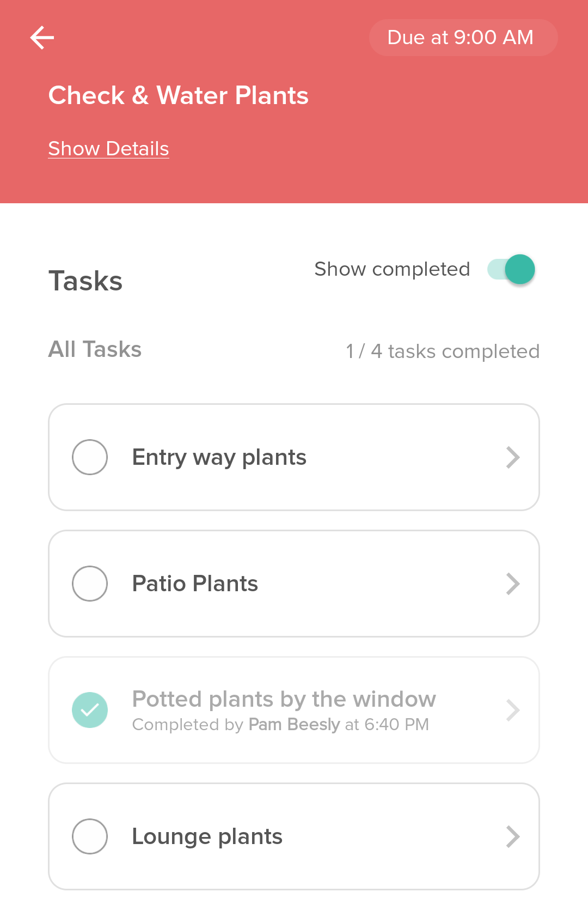Mark Entry way plants as complete
Viewport: 588px width, 904px height.
(90, 457)
